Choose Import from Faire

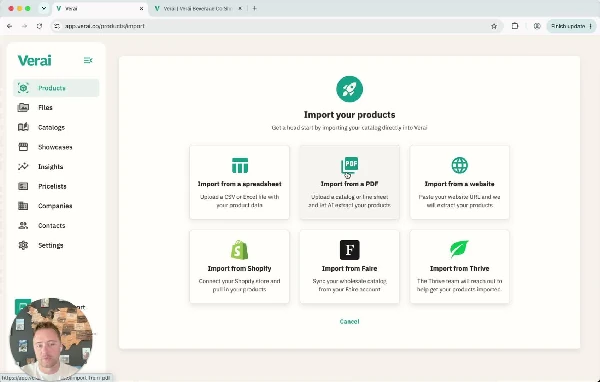349,266
